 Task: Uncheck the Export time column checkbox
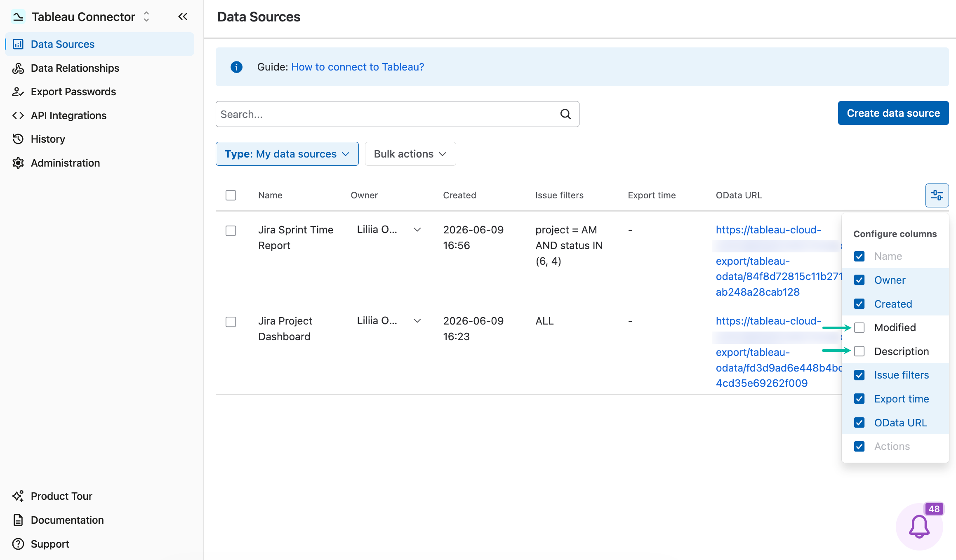[859, 399]
